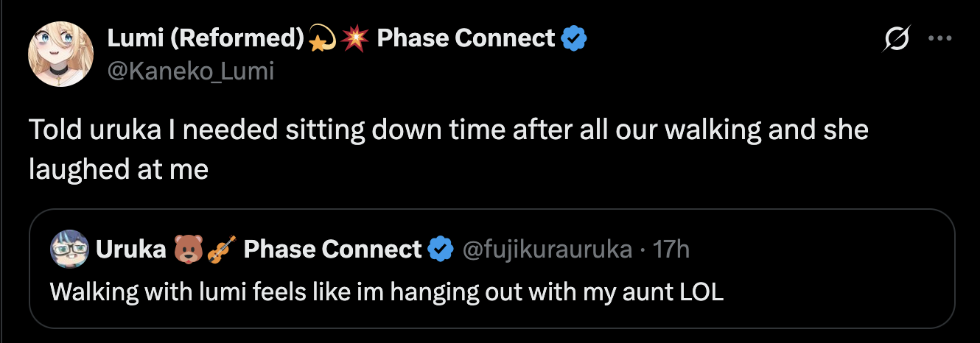Click the Uruka display name
This screenshot has height=343, width=980.
[130, 250]
